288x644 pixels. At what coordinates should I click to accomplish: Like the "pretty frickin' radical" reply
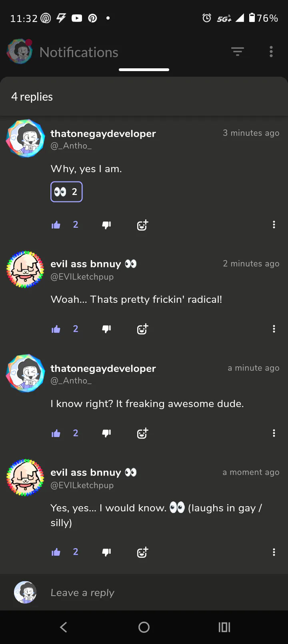click(x=56, y=329)
